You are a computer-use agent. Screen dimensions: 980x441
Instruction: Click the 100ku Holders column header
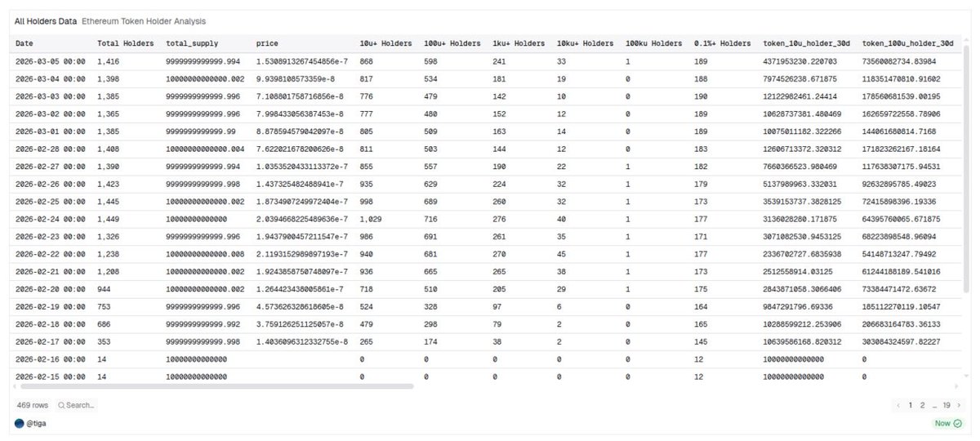653,43
